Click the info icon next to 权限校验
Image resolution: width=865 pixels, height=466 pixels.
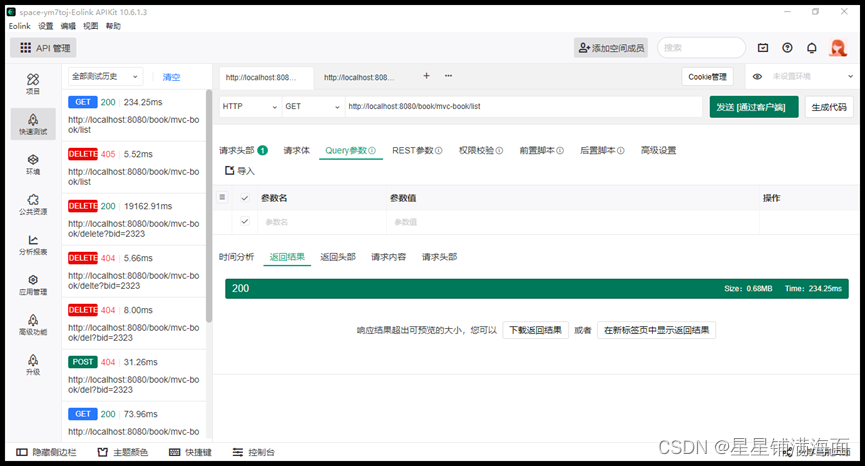(499, 151)
